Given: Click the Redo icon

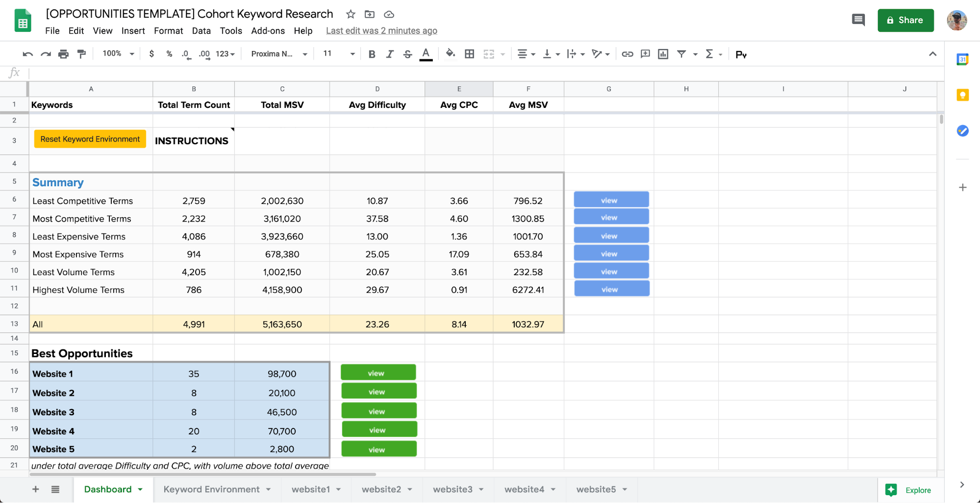Looking at the screenshot, I should pyautogui.click(x=46, y=54).
